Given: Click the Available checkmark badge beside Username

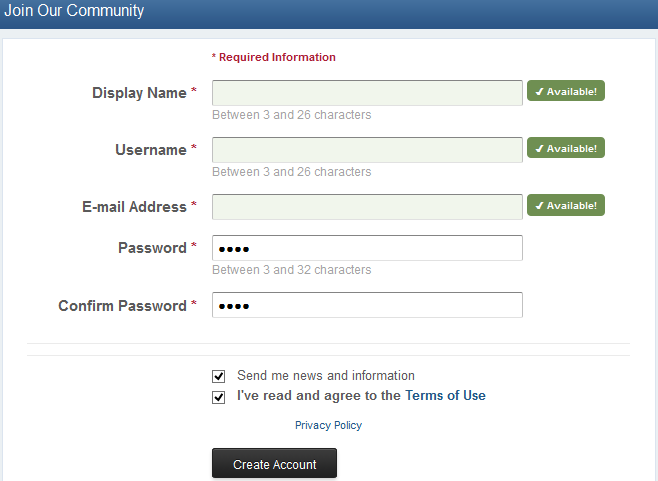Looking at the screenshot, I should (566, 148).
